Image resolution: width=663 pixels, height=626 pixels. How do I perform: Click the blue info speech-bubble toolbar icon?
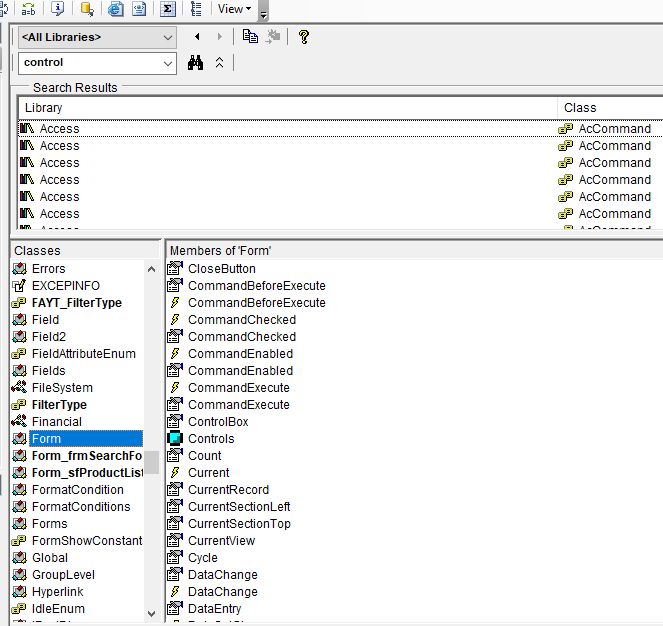(x=58, y=8)
